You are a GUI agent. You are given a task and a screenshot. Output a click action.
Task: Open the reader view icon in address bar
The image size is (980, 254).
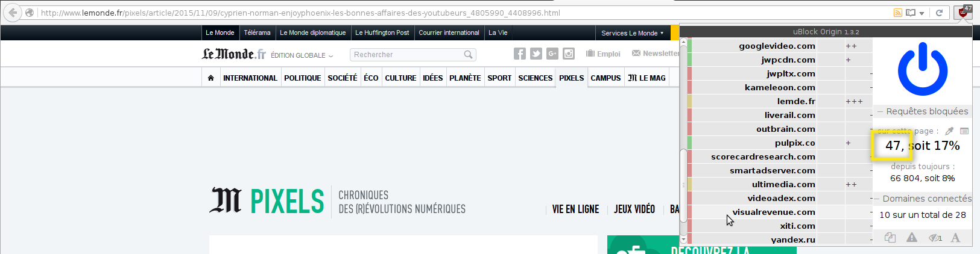tap(911, 13)
